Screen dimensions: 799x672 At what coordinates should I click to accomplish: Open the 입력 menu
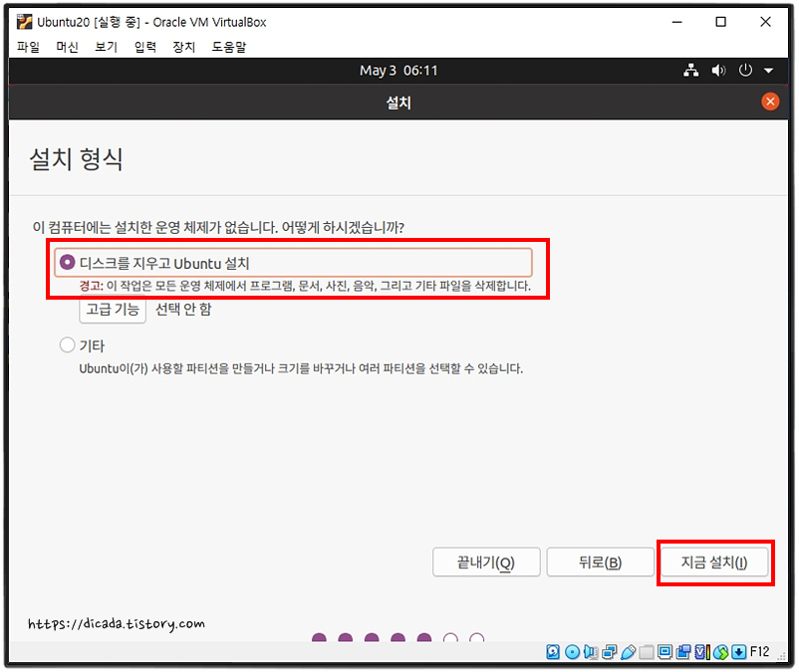click(x=145, y=47)
